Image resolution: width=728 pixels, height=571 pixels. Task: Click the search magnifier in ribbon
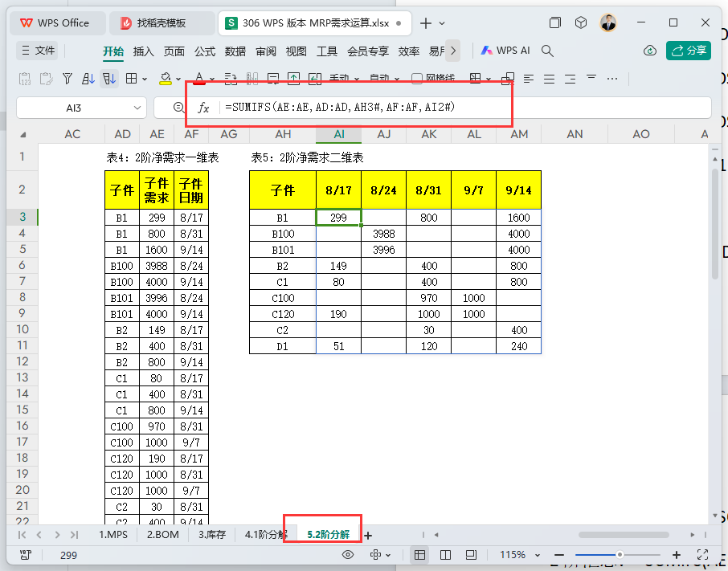coord(547,51)
